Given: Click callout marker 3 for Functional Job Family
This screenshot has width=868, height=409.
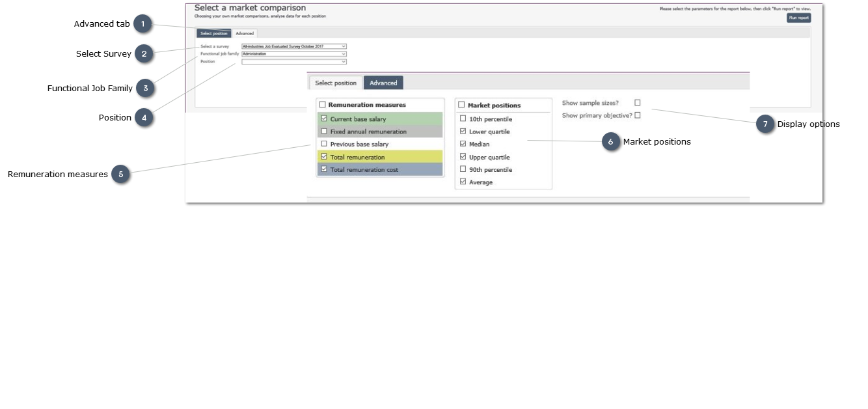Looking at the screenshot, I should tap(145, 88).
